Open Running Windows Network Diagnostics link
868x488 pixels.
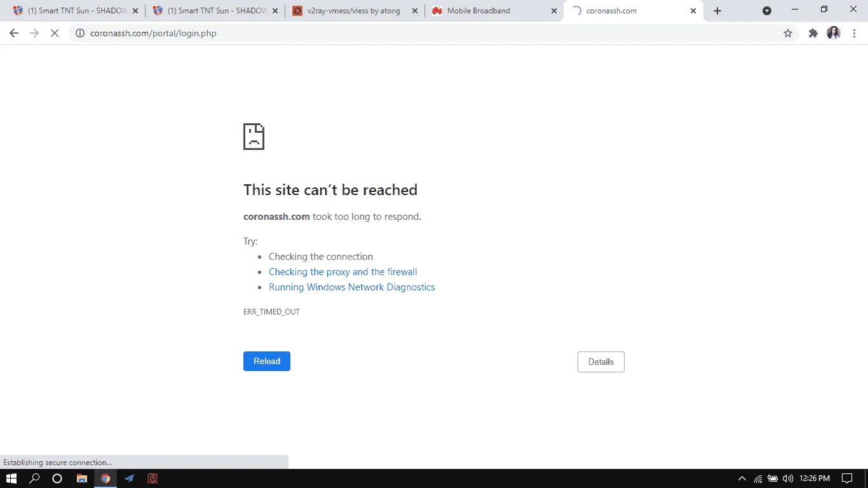tap(352, 287)
